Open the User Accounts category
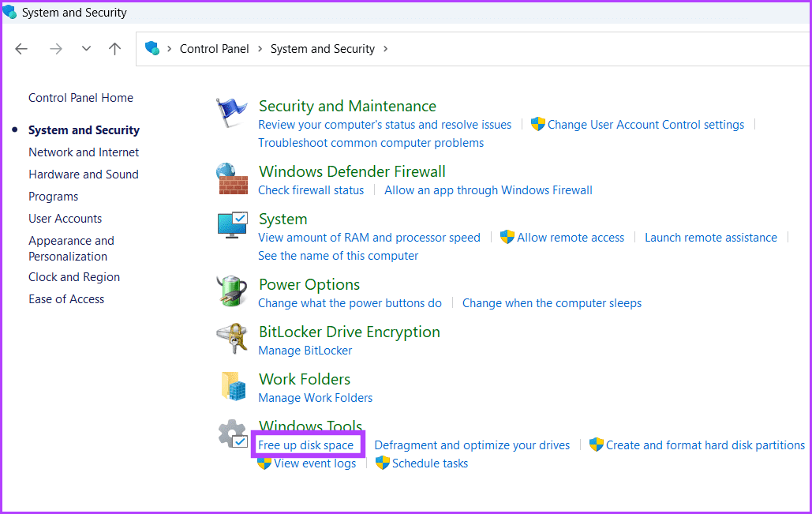The width and height of the screenshot is (812, 514). [x=65, y=219]
